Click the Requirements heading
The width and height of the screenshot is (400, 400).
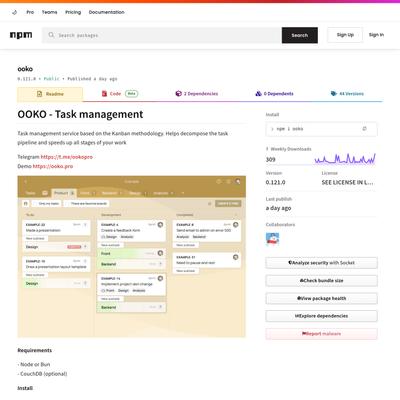pos(35,350)
